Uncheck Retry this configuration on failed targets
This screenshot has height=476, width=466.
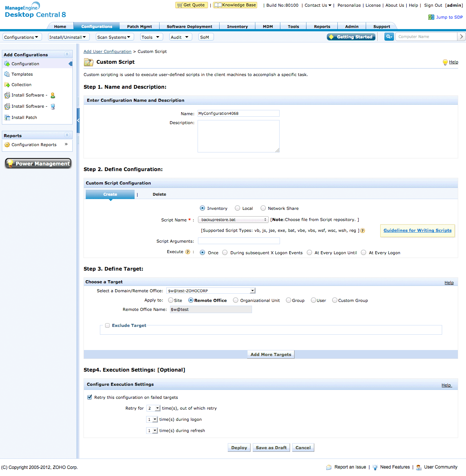pos(89,397)
